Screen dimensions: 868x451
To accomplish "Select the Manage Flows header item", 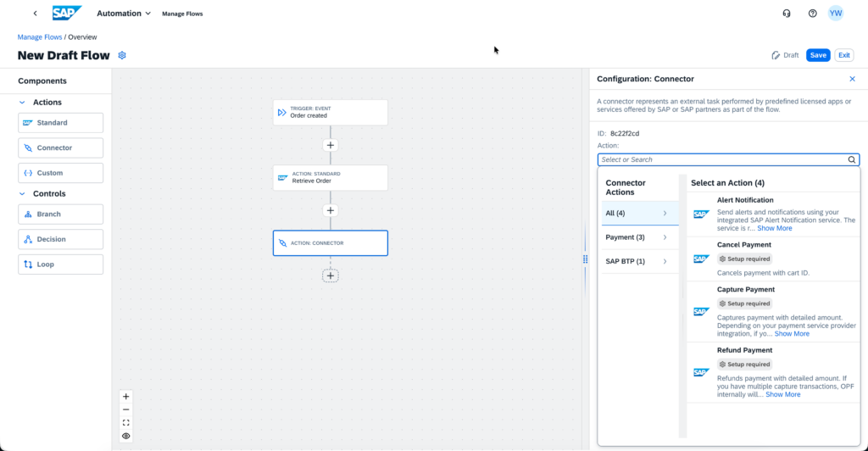I will pyautogui.click(x=182, y=14).
